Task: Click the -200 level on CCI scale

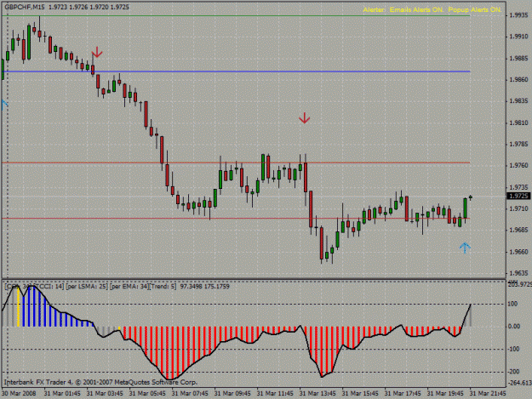Action: (513, 372)
